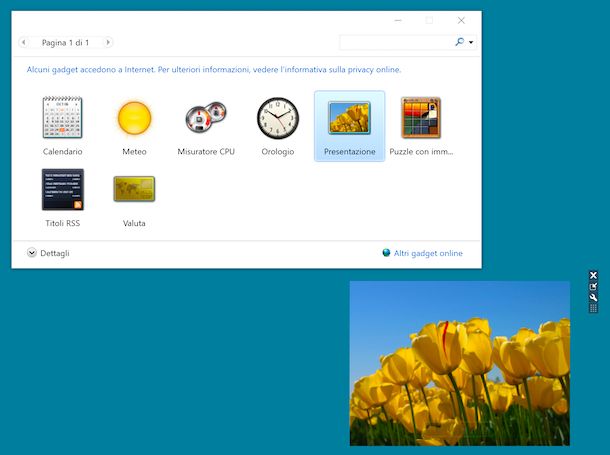Viewport: 610px width, 455px height.
Task: Click the gadget drag grip handle
Action: (593, 308)
